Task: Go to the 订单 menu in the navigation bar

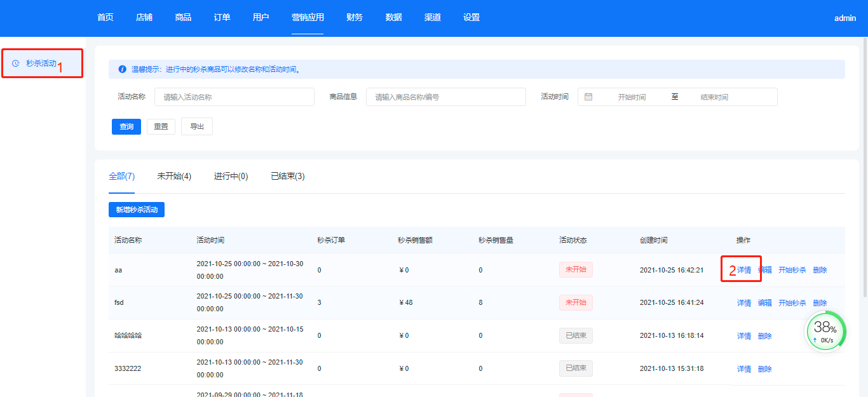Action: click(x=222, y=18)
